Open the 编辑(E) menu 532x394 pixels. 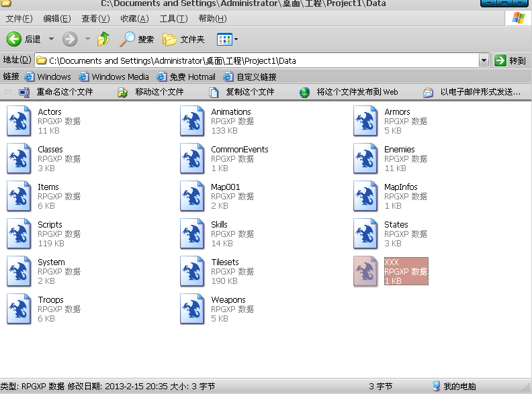coord(57,19)
